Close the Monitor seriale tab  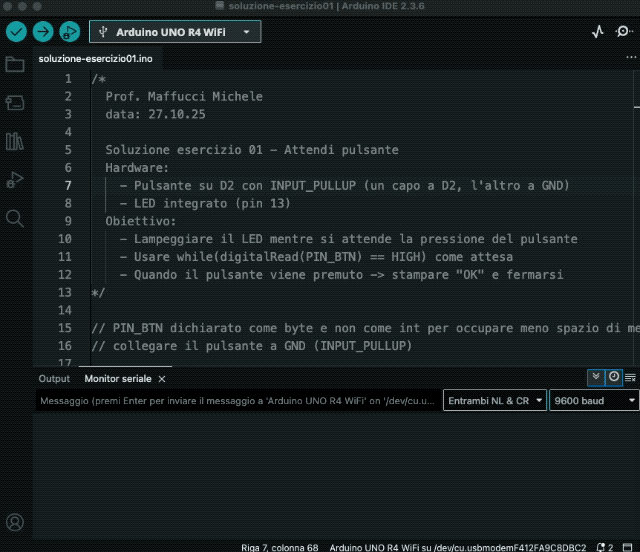[162, 379]
